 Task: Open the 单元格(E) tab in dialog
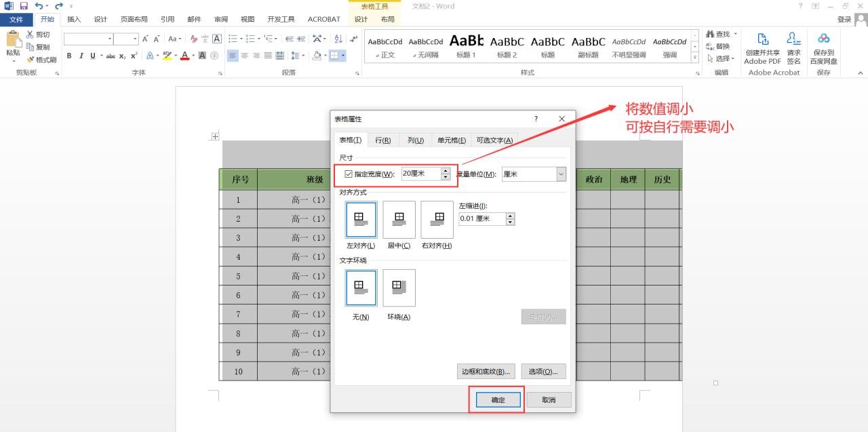(452, 140)
